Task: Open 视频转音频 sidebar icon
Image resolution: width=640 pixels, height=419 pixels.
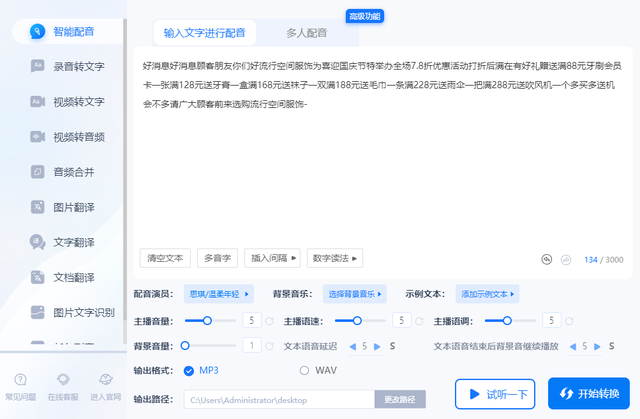Action: pyautogui.click(x=37, y=137)
